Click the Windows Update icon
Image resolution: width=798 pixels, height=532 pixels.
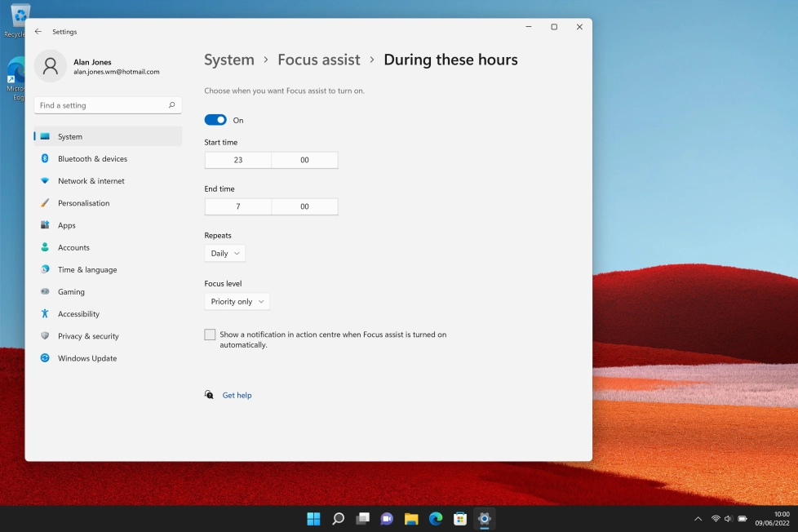tap(45, 358)
